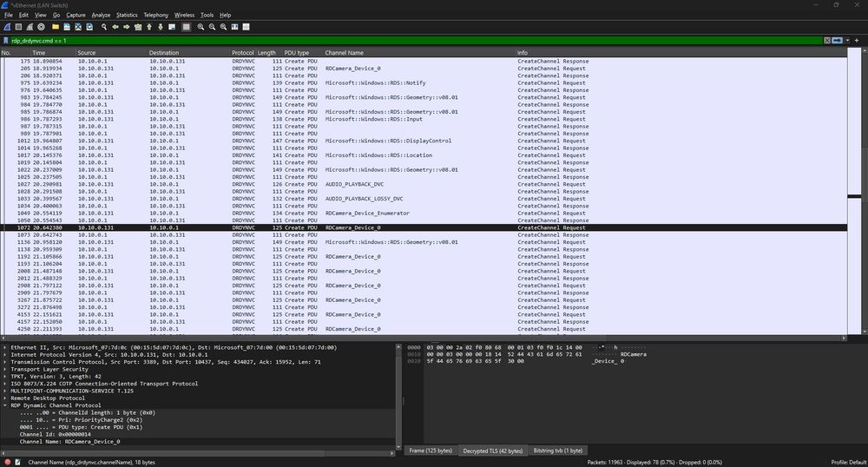The width and height of the screenshot is (868, 467).
Task: Click the grid icon at toolbar end
Action: click(246, 27)
